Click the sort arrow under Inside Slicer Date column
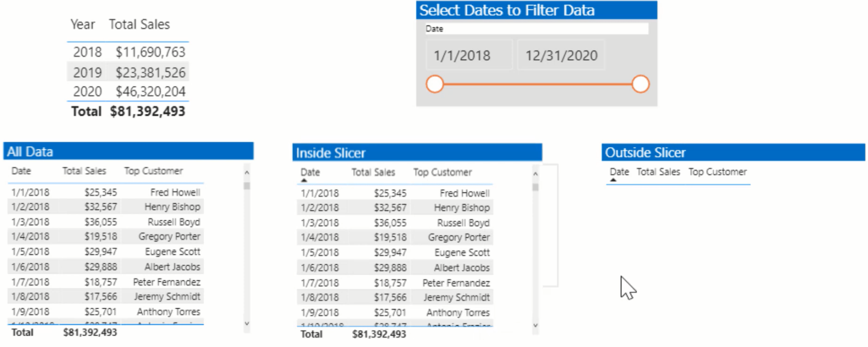868x347 pixels. (304, 180)
